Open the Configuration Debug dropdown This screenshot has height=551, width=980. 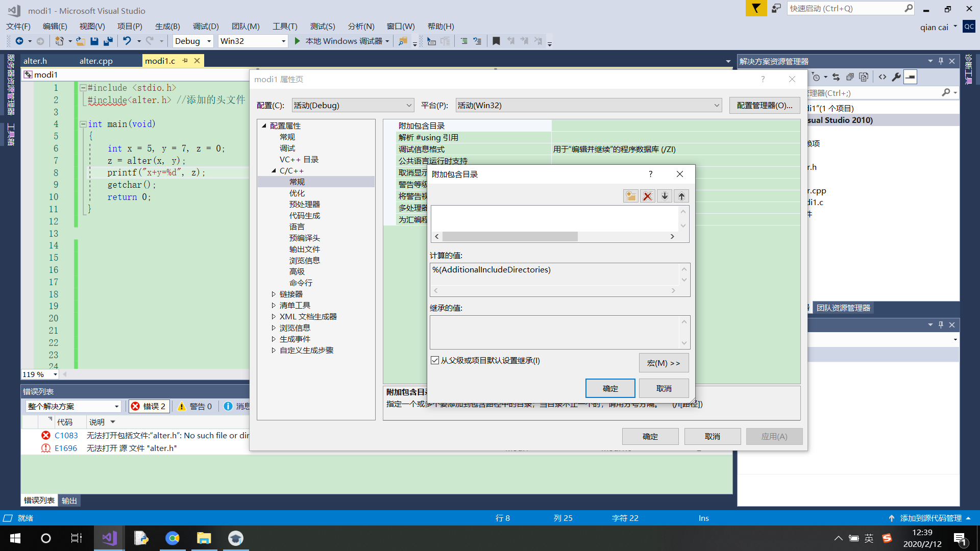pos(352,105)
